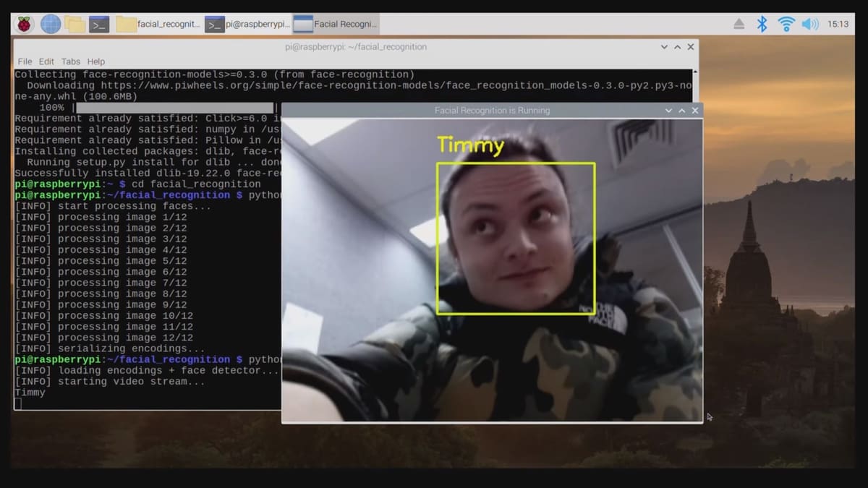Click the eject media icon
Screen dimensions: 868x488
pyautogui.click(x=739, y=24)
